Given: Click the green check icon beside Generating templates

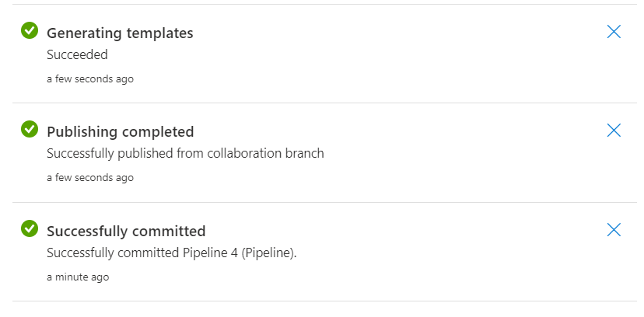Looking at the screenshot, I should click(30, 30).
